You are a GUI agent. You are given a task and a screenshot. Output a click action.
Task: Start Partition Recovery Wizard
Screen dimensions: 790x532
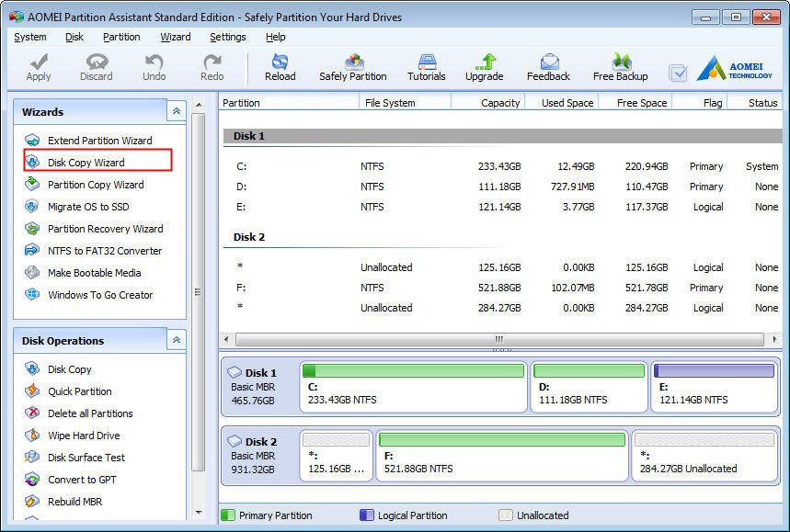(x=105, y=229)
